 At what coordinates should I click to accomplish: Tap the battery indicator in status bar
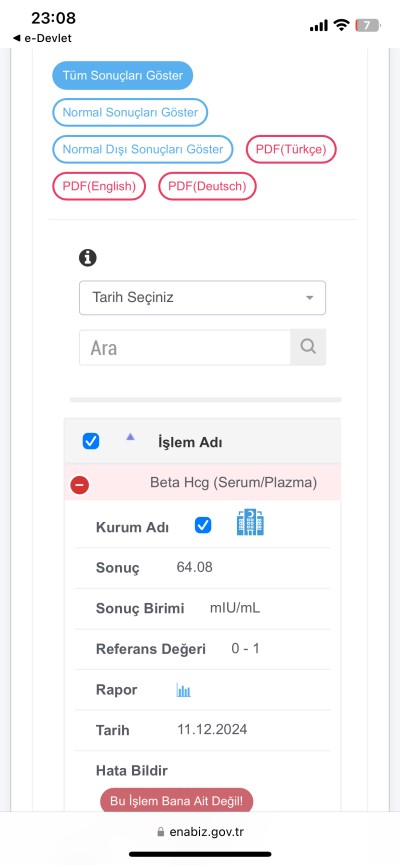tap(368, 25)
